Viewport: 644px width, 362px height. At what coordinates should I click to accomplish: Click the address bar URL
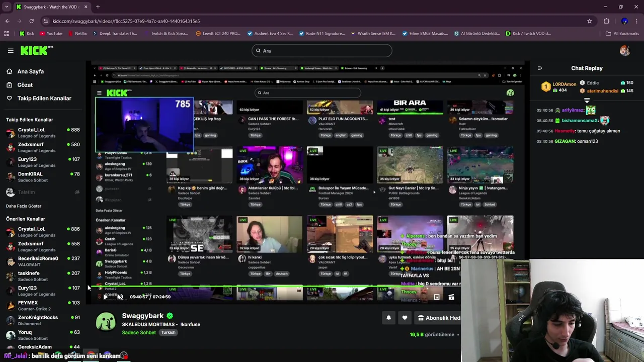[x=126, y=21]
